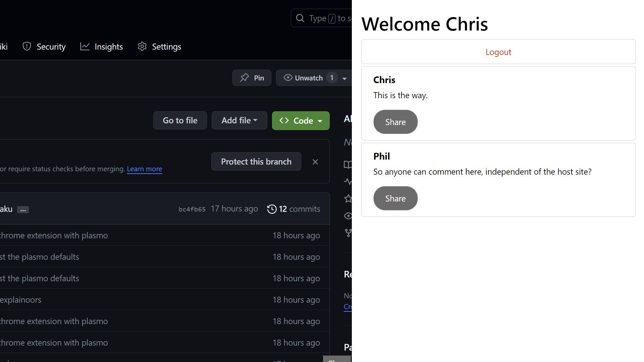This screenshot has width=644, height=362.
Task: Click the Unwatch eye icon
Action: (x=287, y=78)
